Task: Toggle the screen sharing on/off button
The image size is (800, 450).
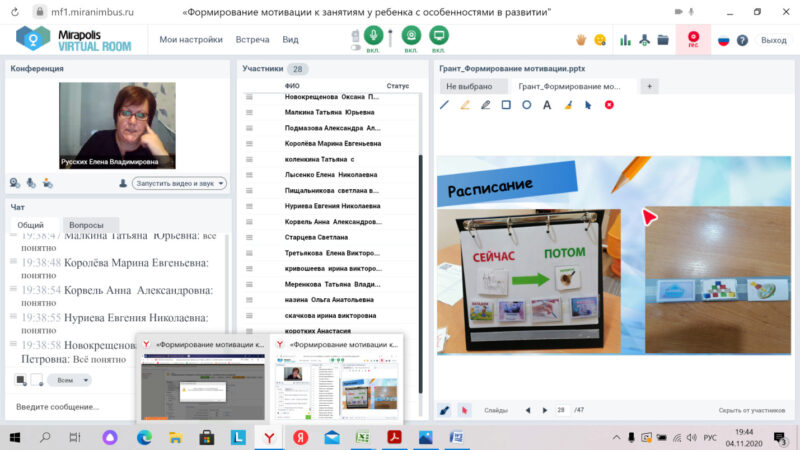Action: pyautogui.click(x=438, y=35)
